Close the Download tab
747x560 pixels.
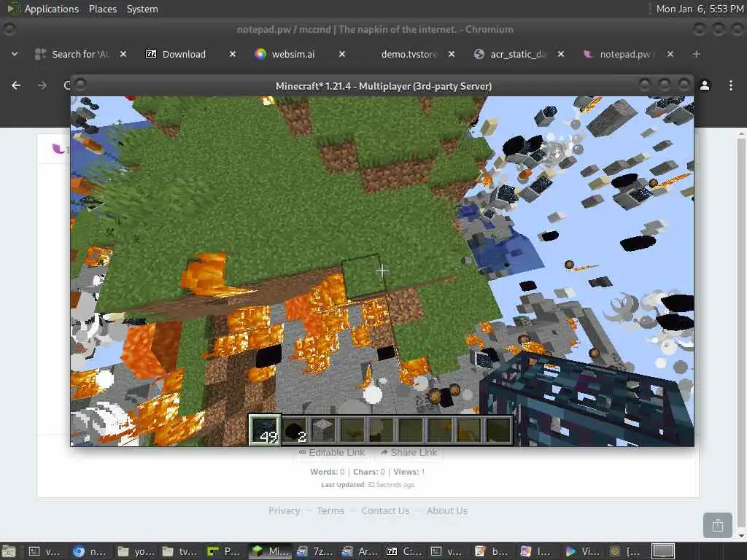tap(233, 54)
